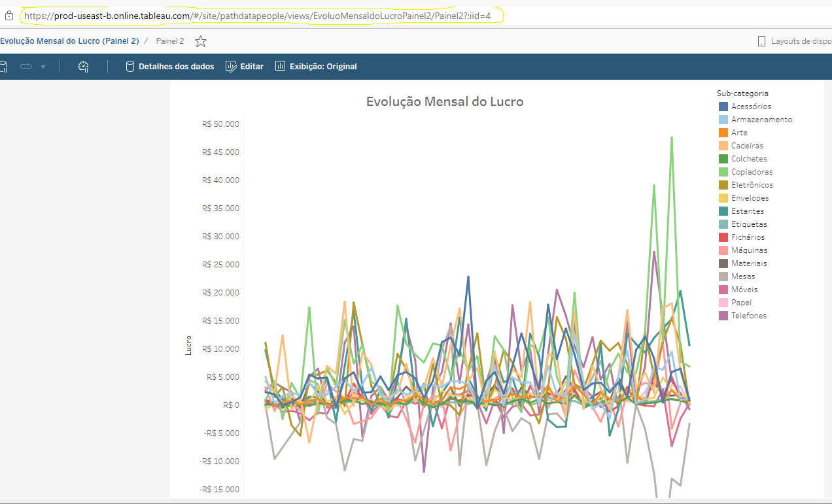Image resolution: width=832 pixels, height=504 pixels.
Task: Highlight Móveis in the legend
Action: 744,289
